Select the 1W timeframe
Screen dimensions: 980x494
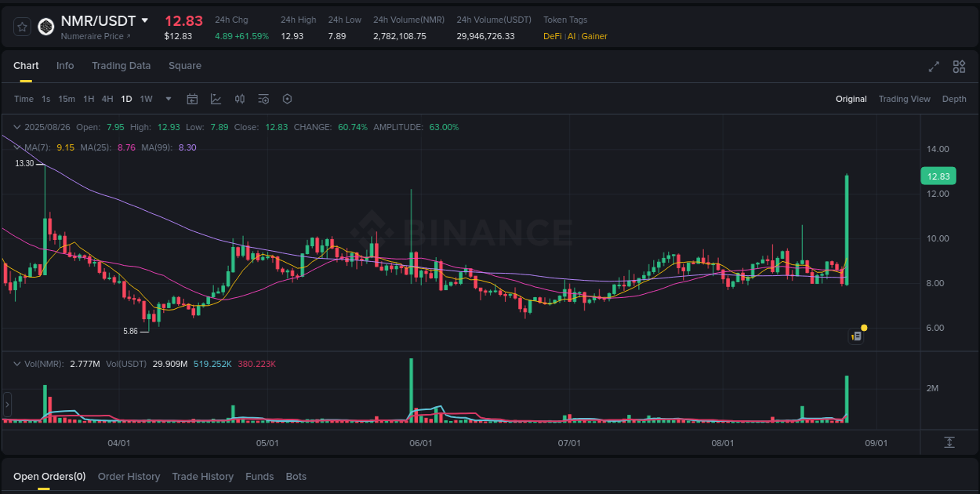tap(146, 99)
